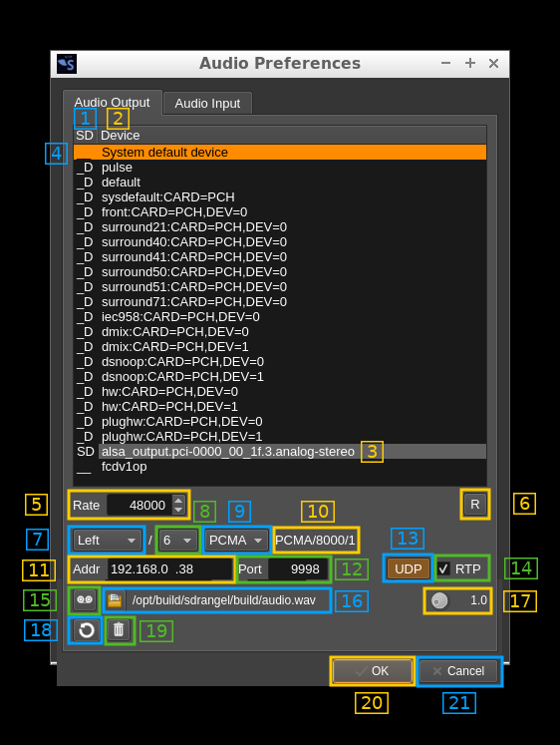Select plughw:CARD=PCH,DEV=0 row
The width and height of the screenshot is (560, 745).
click(280, 422)
